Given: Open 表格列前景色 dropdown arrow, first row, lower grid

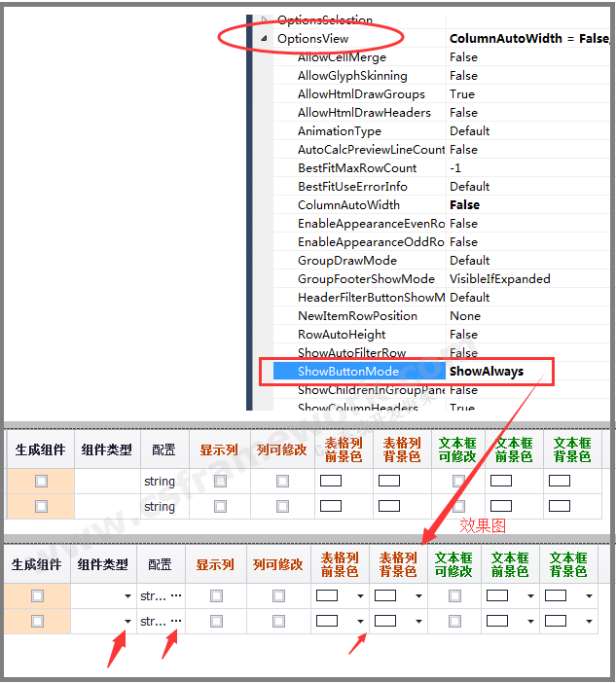Looking at the screenshot, I should pos(360,596).
